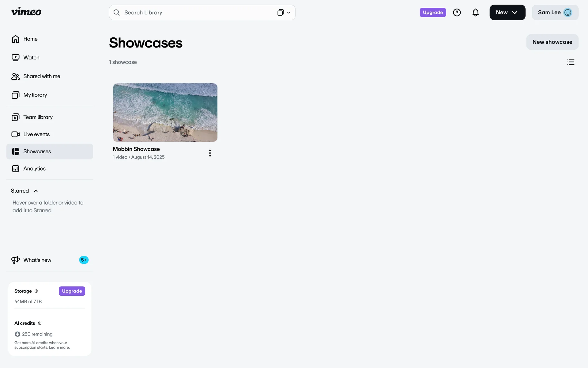
Task: Open Team library in sidebar
Action: click(x=38, y=117)
